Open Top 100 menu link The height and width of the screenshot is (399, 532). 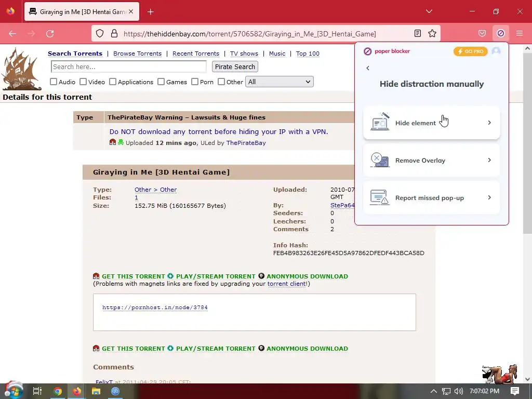click(x=308, y=54)
